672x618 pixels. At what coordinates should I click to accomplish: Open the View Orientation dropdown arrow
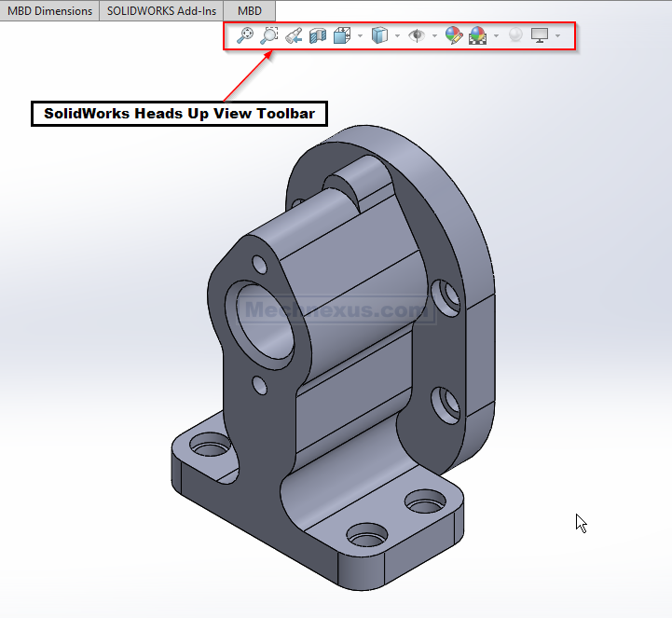point(360,35)
